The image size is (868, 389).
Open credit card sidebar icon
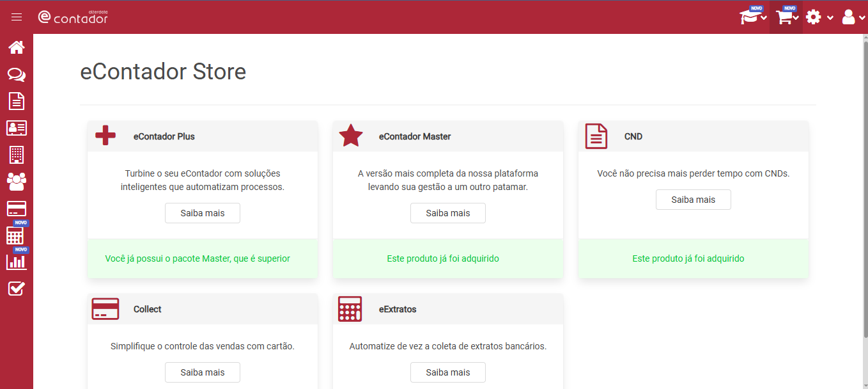(x=17, y=209)
